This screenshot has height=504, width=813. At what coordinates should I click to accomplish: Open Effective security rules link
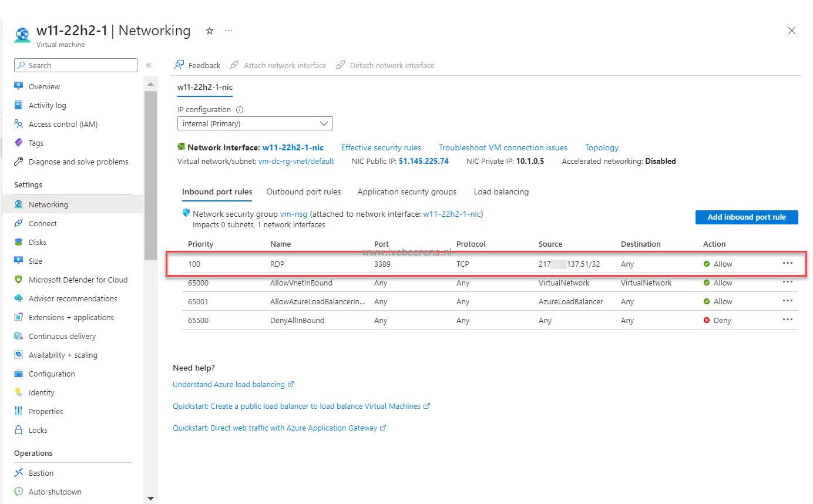tap(381, 147)
